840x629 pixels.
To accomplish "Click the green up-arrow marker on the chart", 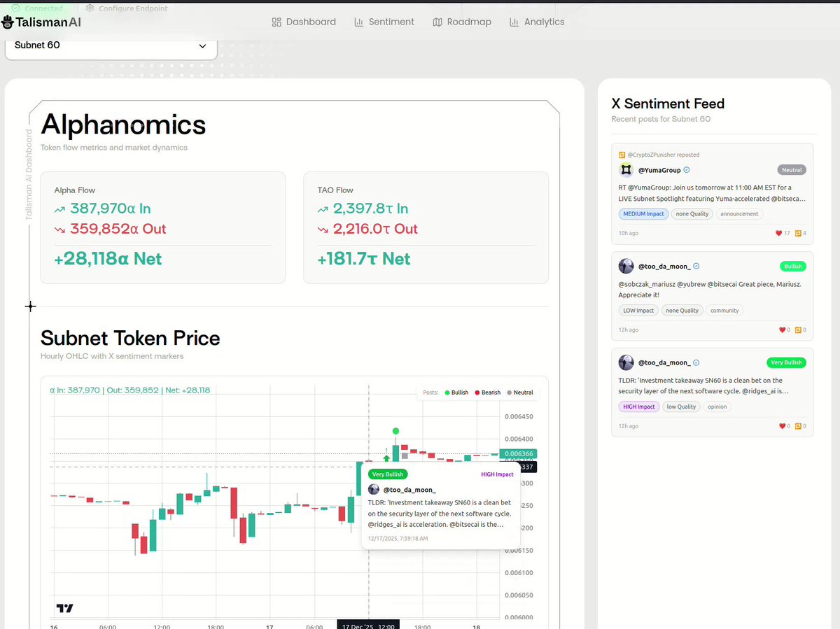I will click(x=387, y=458).
